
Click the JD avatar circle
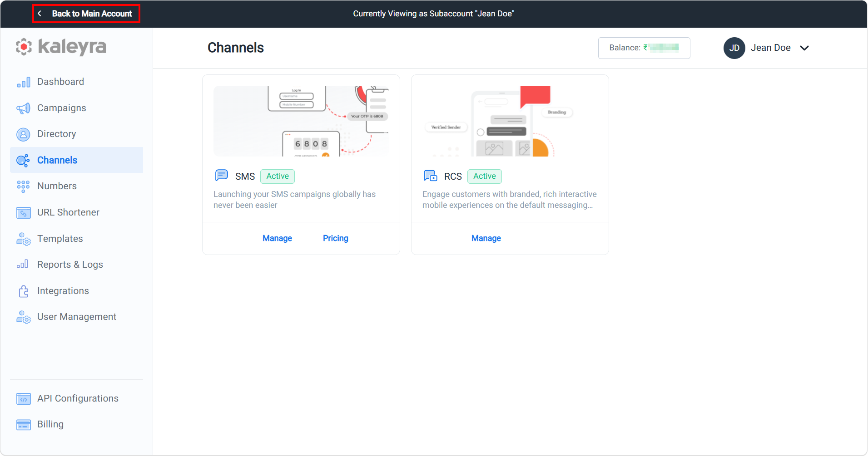point(734,48)
